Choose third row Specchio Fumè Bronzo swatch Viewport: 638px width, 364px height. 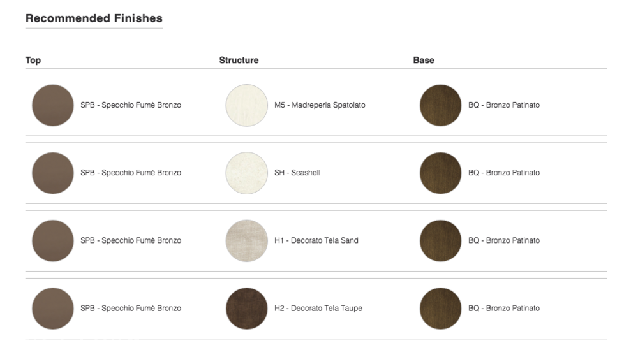point(53,241)
